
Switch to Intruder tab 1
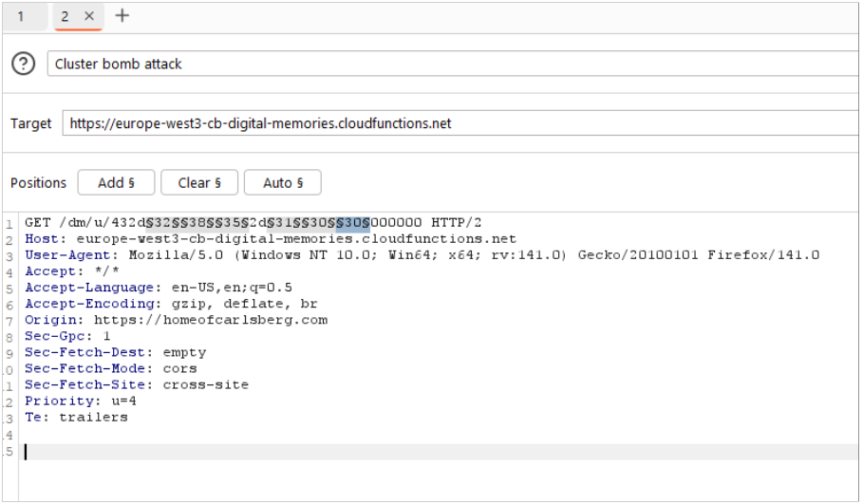coord(21,16)
